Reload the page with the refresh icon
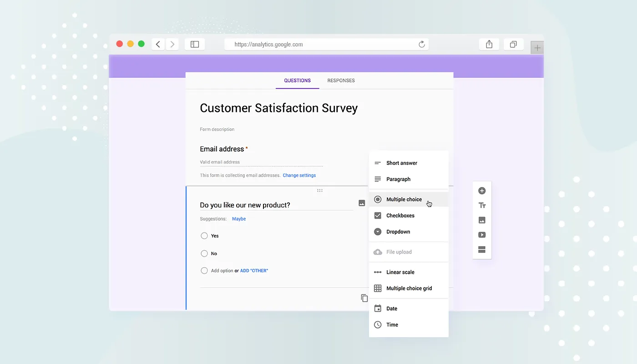This screenshot has height=364, width=637. coord(421,44)
